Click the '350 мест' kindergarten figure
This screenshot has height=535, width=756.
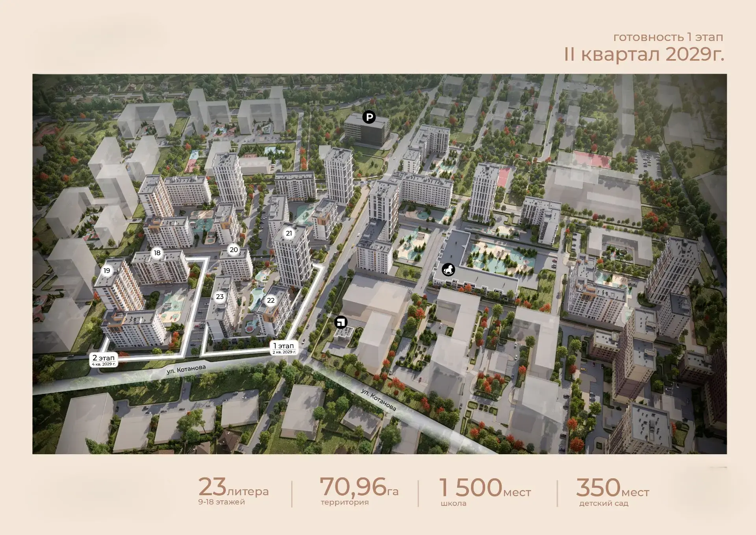click(x=613, y=488)
